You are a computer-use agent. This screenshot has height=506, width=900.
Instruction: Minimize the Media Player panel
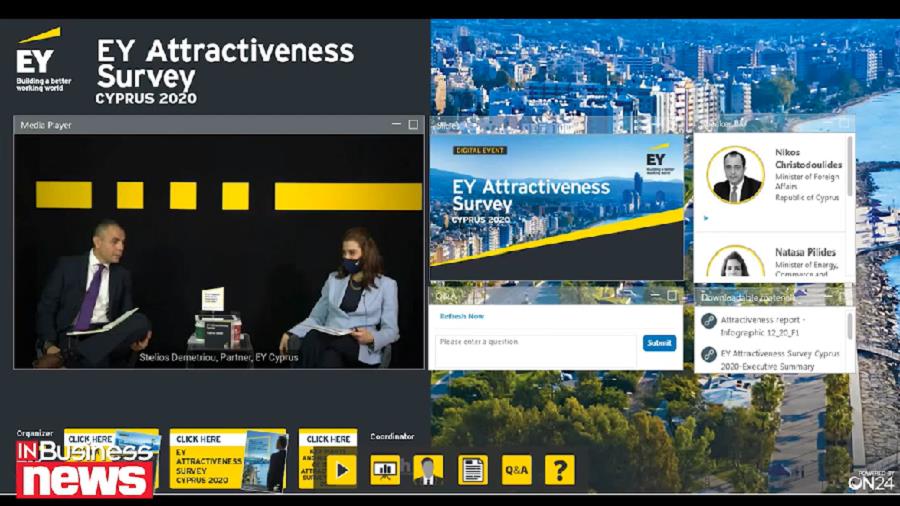tap(396, 125)
